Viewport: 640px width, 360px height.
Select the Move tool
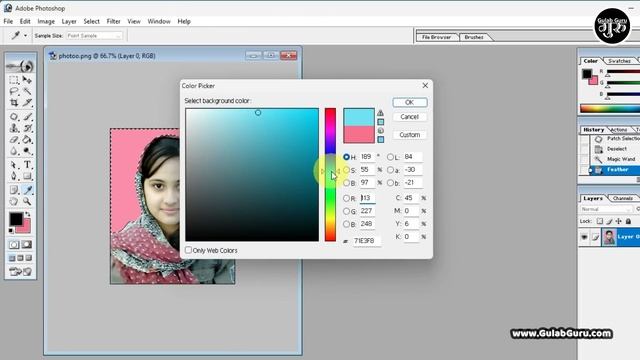click(27, 80)
